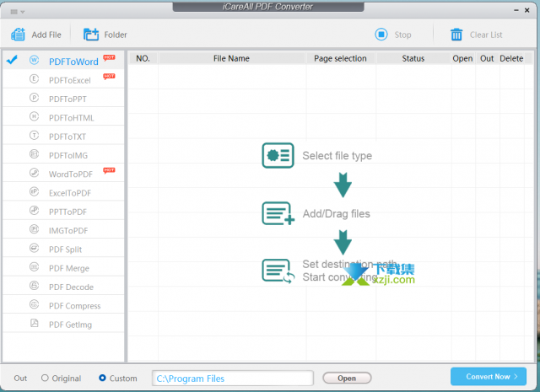Click the Stop square icon
The image size is (540, 392).
pos(381,35)
